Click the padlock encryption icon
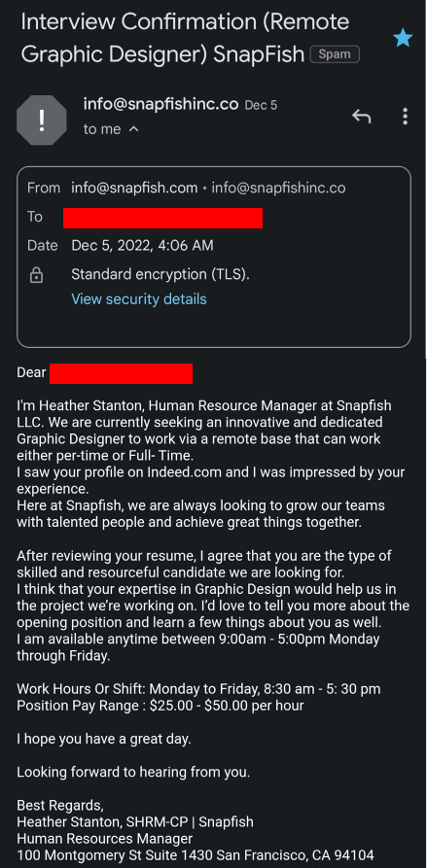 coord(36,275)
